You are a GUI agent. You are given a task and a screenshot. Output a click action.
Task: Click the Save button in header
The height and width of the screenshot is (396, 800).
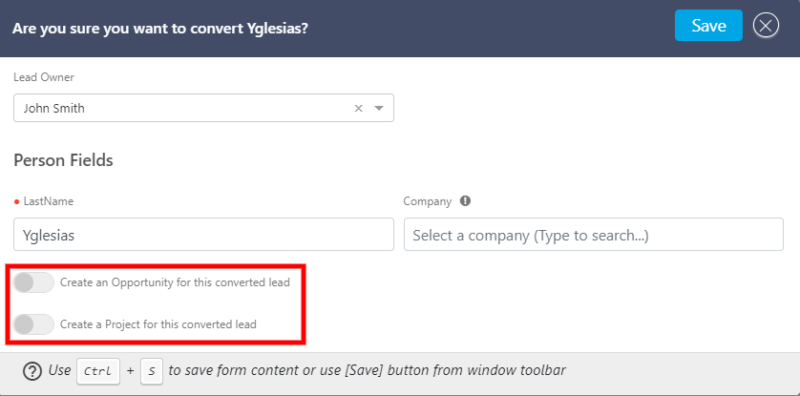pos(709,25)
